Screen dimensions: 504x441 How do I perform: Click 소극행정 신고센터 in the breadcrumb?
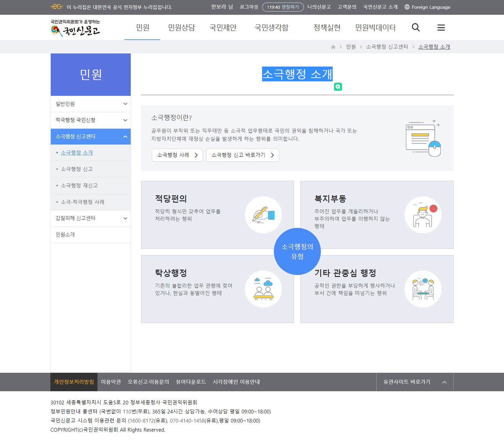tap(387, 47)
